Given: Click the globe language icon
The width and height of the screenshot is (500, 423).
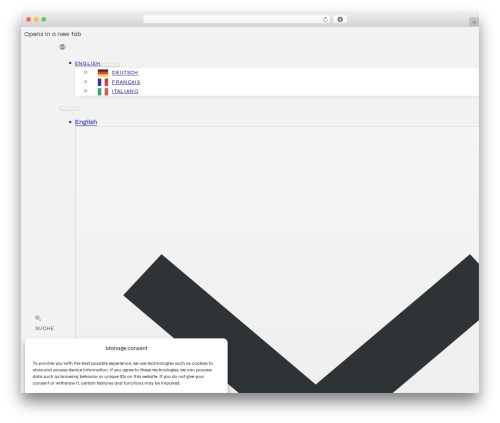Looking at the screenshot, I should [62, 47].
